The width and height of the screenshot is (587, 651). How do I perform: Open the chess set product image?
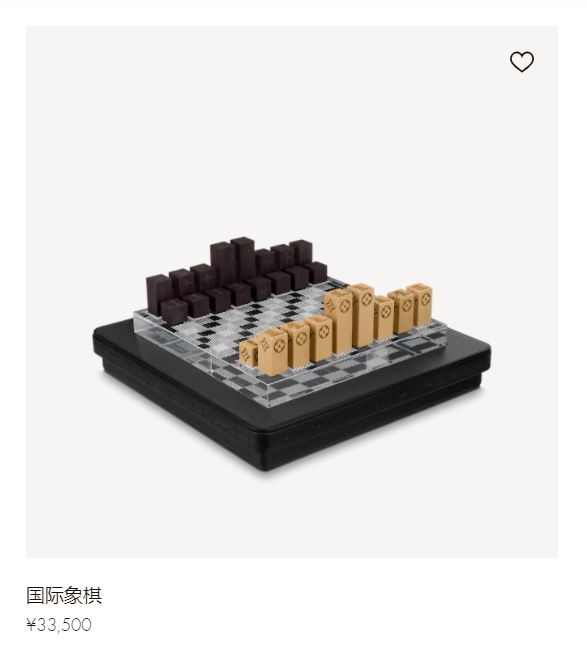click(x=292, y=292)
